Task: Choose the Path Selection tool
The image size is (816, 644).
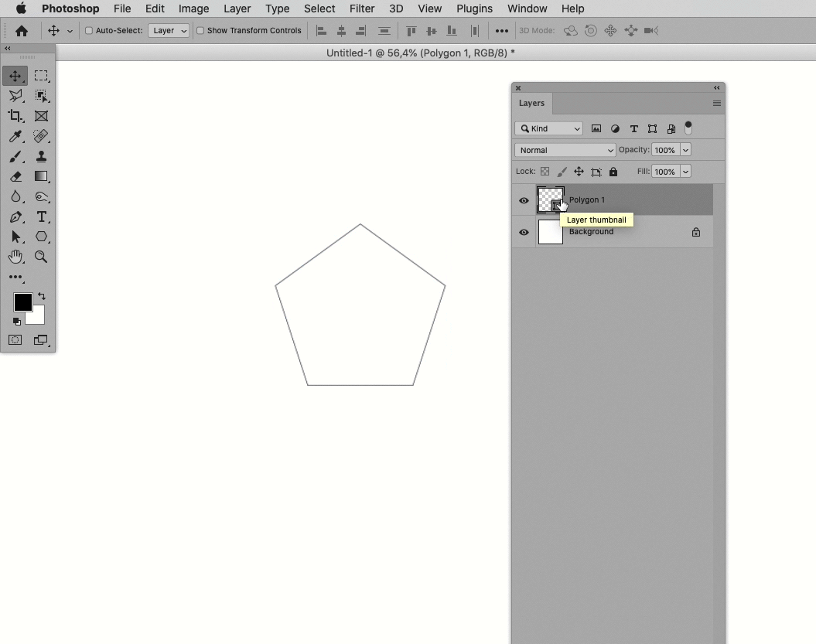Action: tap(15, 237)
